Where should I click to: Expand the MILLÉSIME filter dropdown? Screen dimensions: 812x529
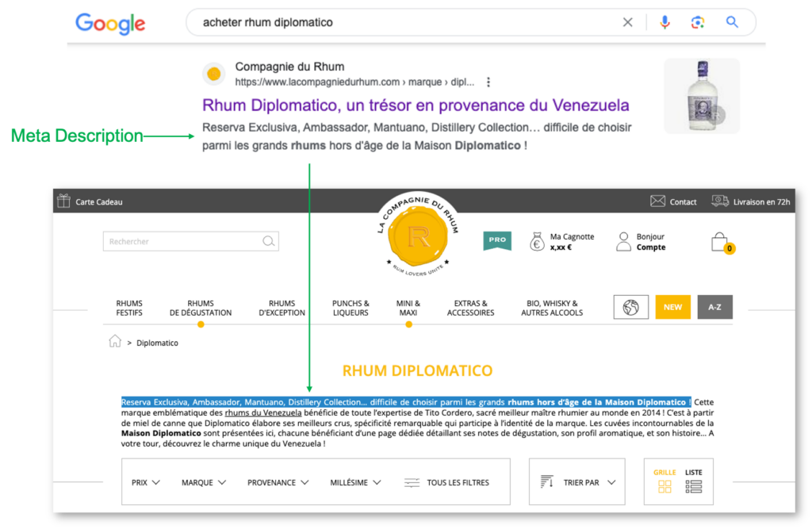click(x=356, y=482)
